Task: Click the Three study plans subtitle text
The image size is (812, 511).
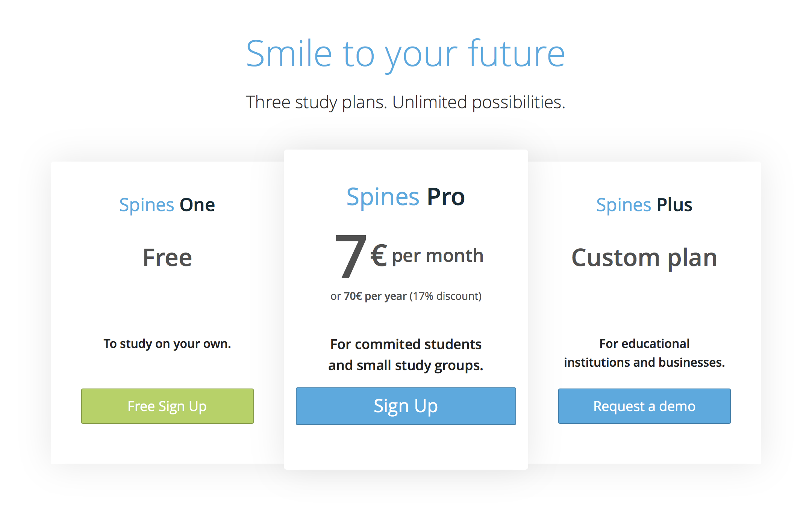Action: (x=405, y=102)
